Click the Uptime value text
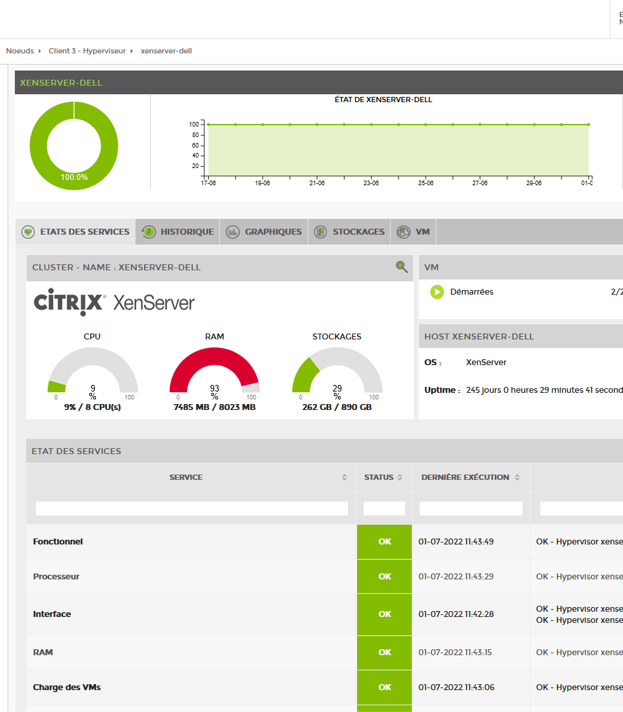623x712 pixels. (544, 390)
